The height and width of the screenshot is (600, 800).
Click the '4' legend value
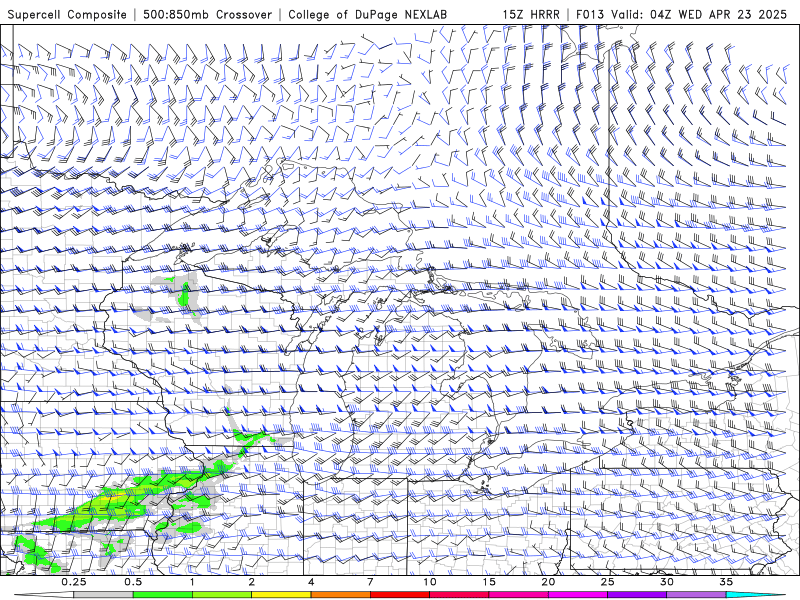pos(311,582)
